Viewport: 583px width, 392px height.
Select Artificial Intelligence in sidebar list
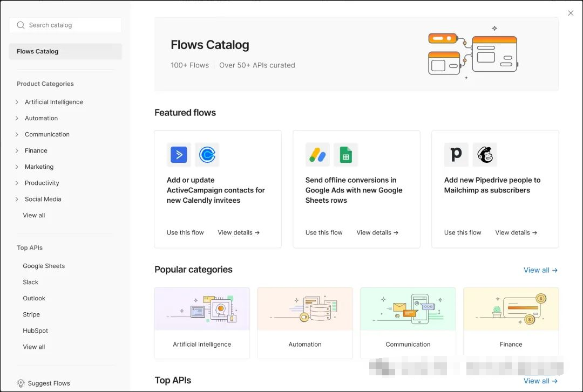pos(54,102)
